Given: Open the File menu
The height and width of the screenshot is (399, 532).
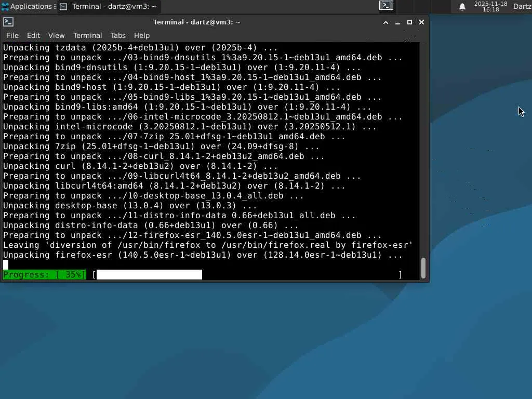Looking at the screenshot, I should tap(12, 35).
